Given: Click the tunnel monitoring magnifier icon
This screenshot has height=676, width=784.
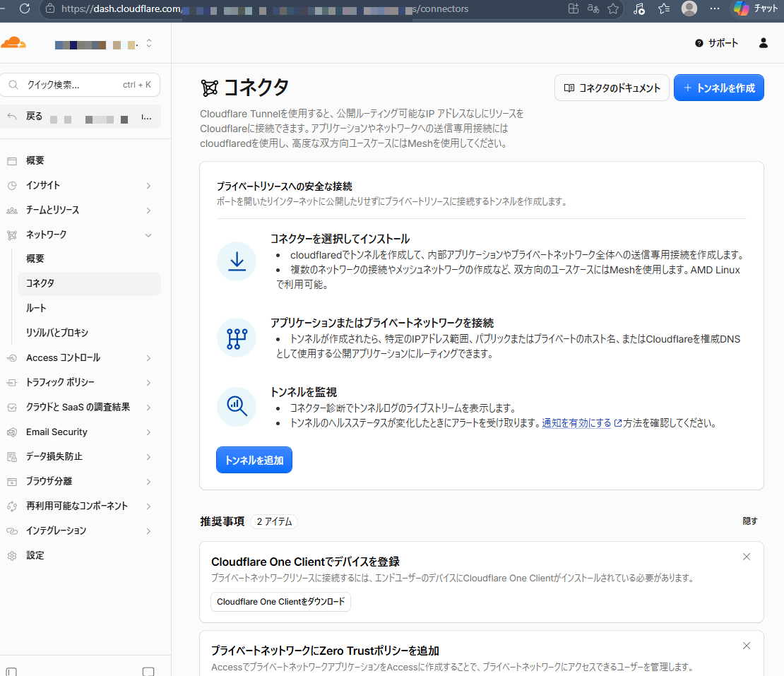Looking at the screenshot, I should 237,406.
